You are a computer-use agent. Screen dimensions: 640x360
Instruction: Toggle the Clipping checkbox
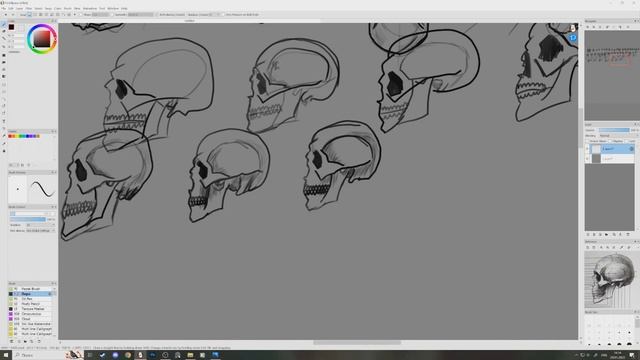(610, 141)
